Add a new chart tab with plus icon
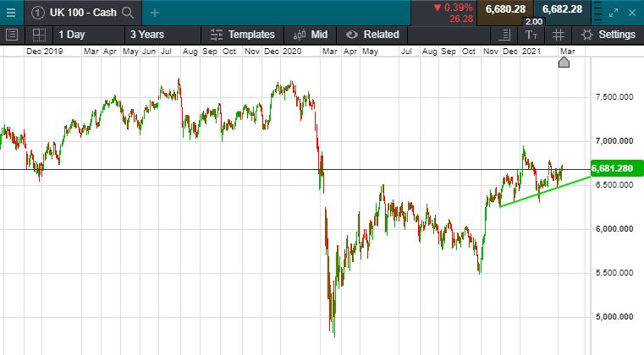This screenshot has height=355, width=644. (155, 13)
